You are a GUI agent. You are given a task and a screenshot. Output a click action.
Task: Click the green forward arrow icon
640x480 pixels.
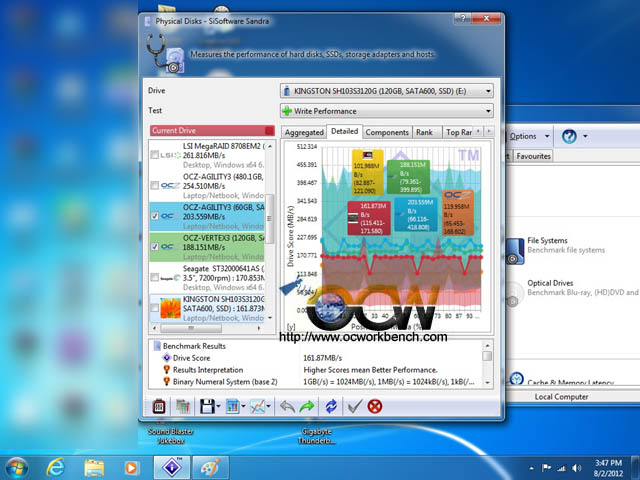[307, 407]
